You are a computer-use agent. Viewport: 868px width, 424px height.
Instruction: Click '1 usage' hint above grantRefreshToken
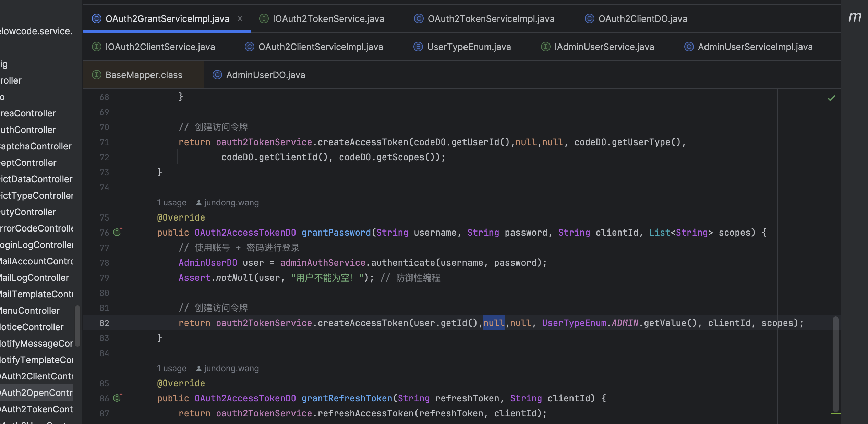(172, 369)
